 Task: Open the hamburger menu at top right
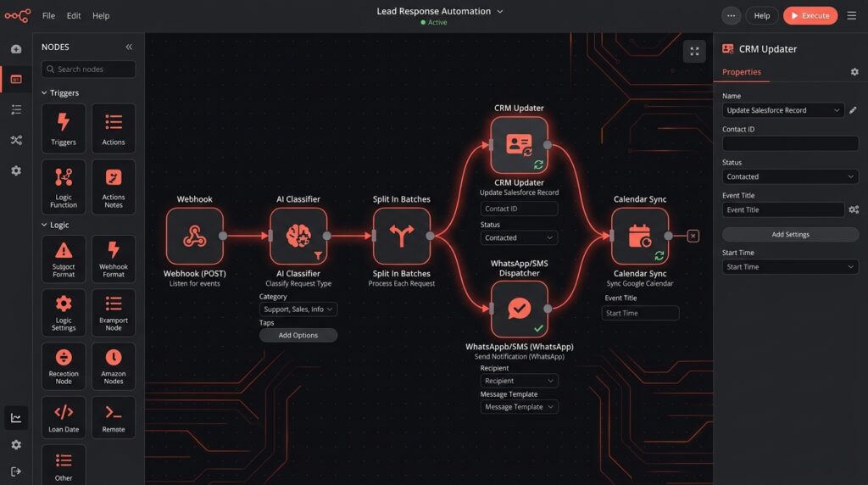(x=851, y=15)
